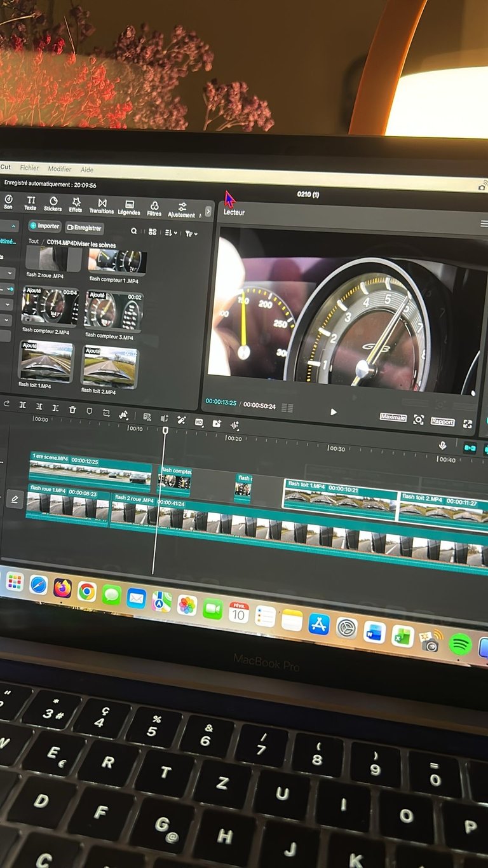Add a marker shield icon
The width and height of the screenshot is (488, 868).
pos(89,411)
